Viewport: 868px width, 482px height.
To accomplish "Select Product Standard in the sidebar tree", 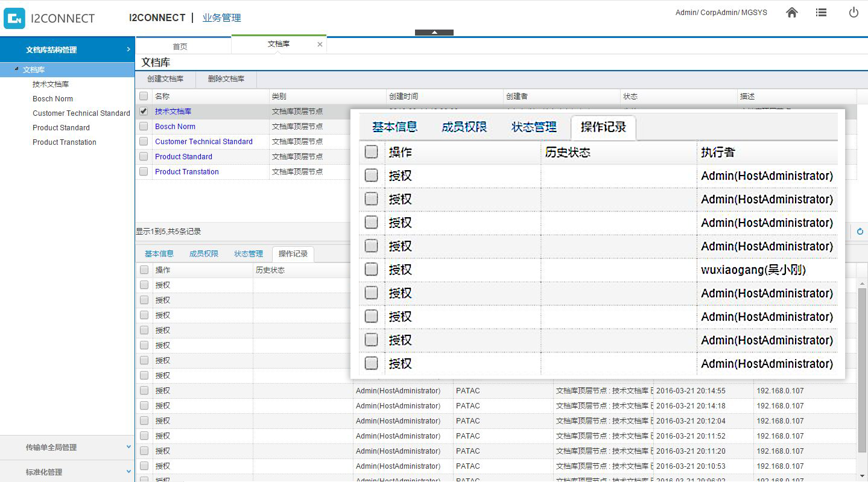I will [x=61, y=128].
